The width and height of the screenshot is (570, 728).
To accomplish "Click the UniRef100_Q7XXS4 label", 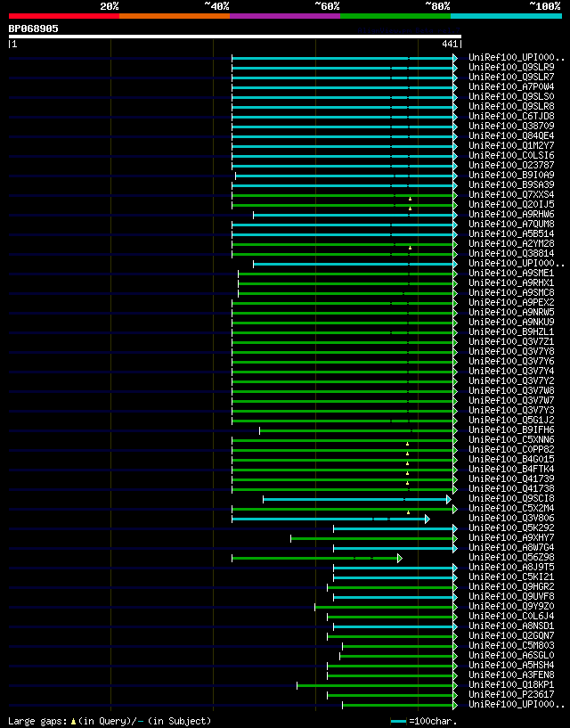I will click(x=511, y=194).
